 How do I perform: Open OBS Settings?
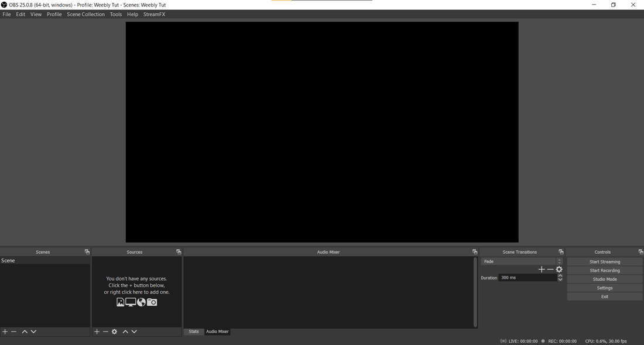point(604,288)
